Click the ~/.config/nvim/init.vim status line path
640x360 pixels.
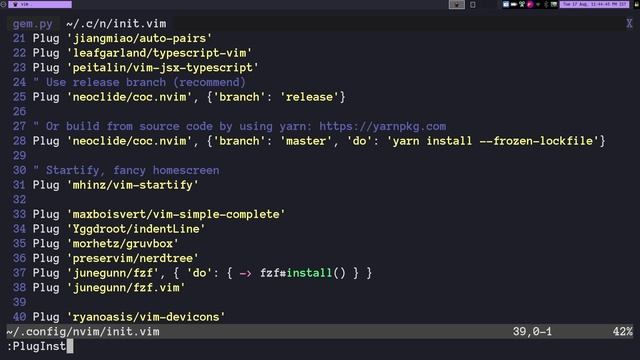coord(83,331)
